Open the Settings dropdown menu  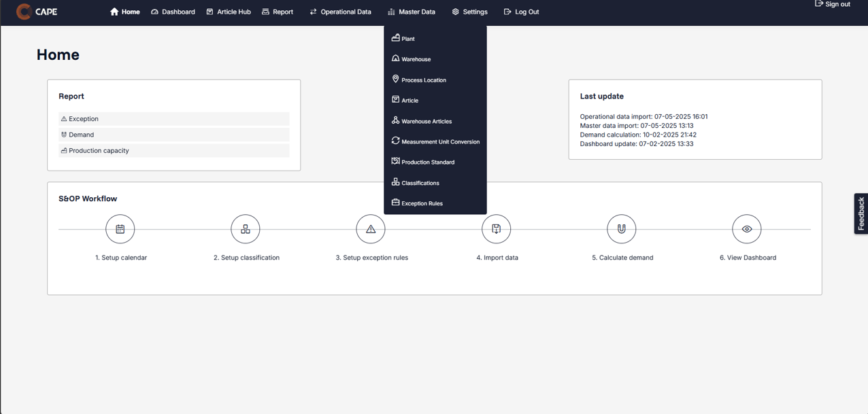click(469, 12)
